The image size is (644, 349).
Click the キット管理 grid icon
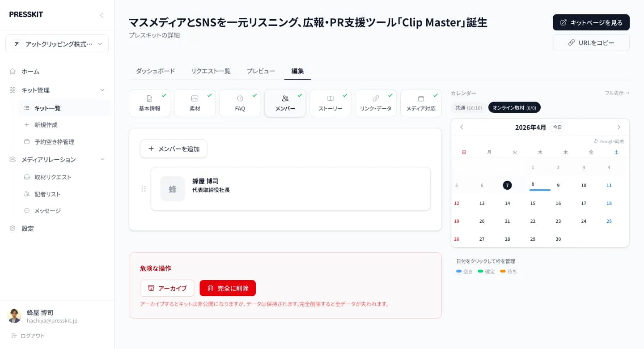pyautogui.click(x=13, y=90)
